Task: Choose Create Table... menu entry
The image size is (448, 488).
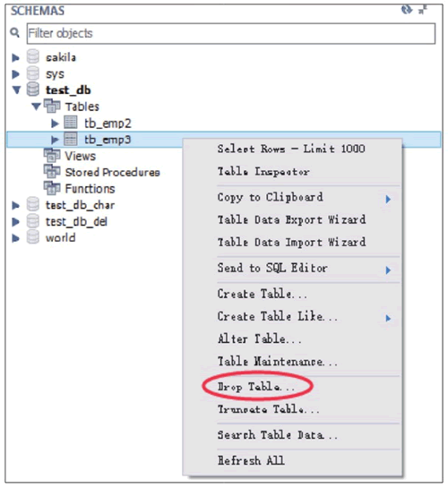Action: (x=263, y=294)
